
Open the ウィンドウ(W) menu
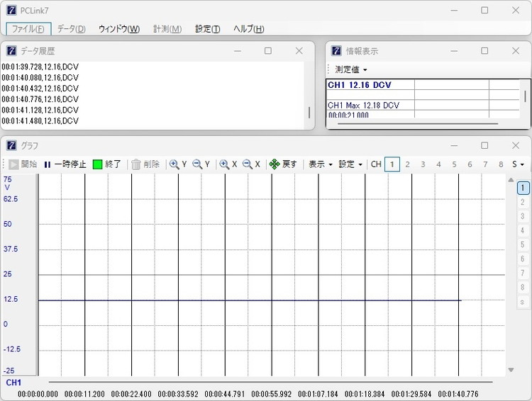tap(118, 29)
